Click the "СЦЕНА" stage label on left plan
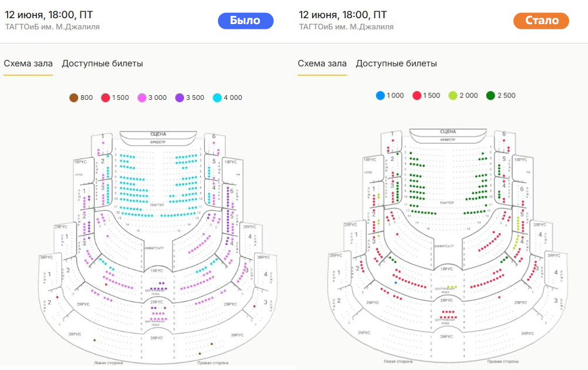 click(158, 134)
